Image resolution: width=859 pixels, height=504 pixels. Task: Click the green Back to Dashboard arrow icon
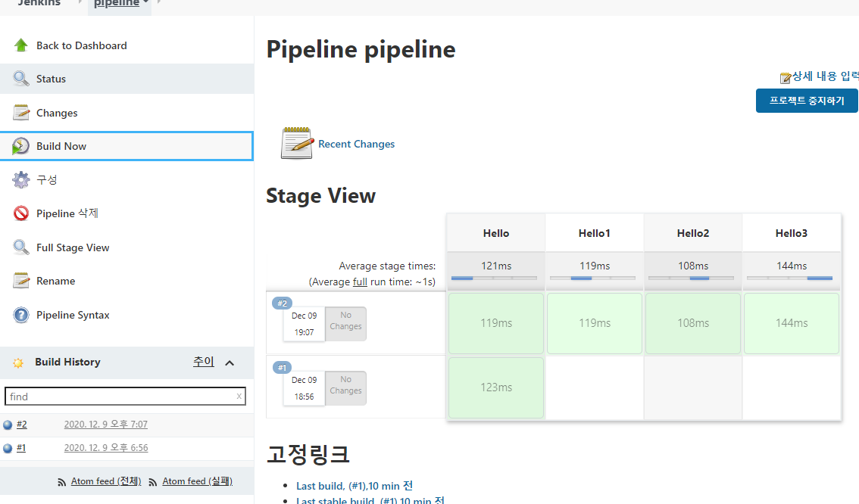[20, 45]
